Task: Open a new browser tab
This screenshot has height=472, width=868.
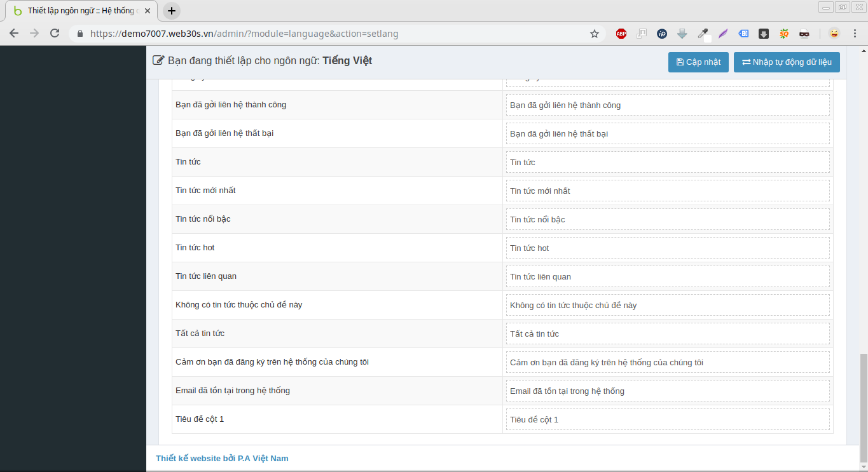Action: (172, 11)
